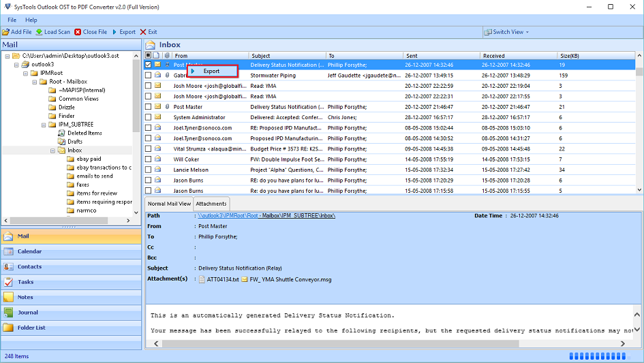Open the File menu

coord(12,20)
